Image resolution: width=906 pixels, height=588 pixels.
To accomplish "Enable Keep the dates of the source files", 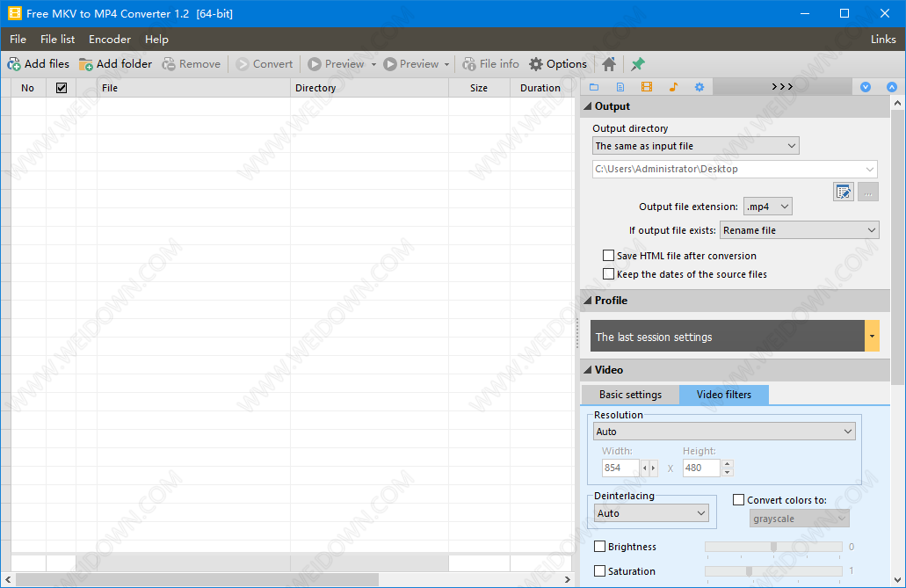I will click(608, 274).
